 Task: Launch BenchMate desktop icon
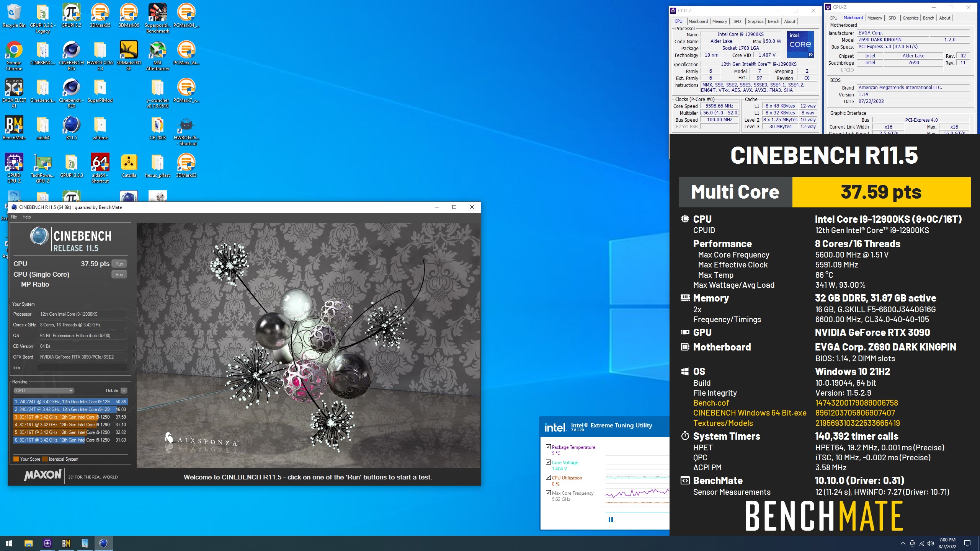(14, 128)
